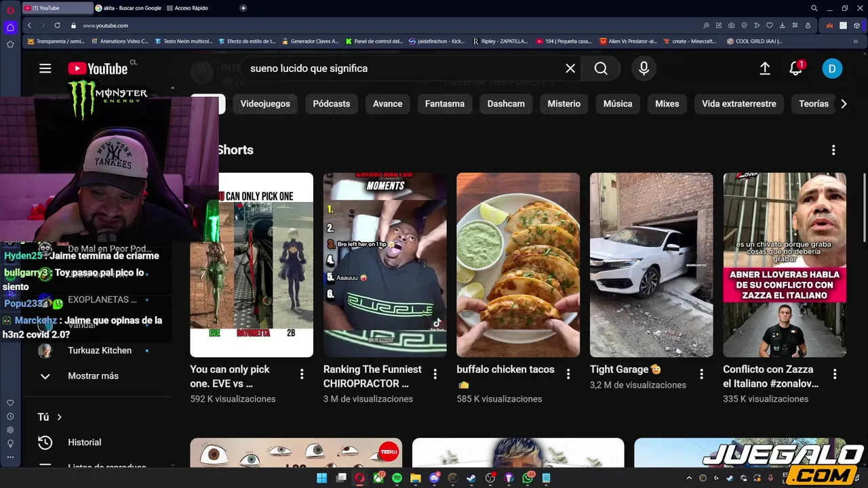868x488 pixels.
Task: Select the Pódcasts filter chip
Action: [x=332, y=104]
